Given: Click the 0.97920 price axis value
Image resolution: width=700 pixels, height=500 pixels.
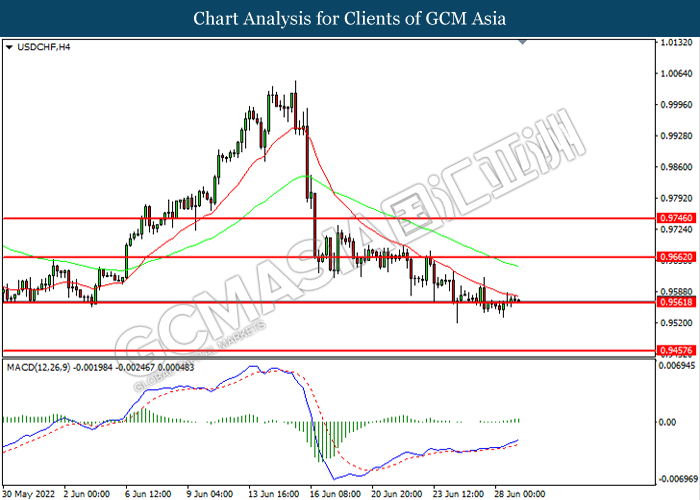Looking at the screenshot, I should pos(676,198).
